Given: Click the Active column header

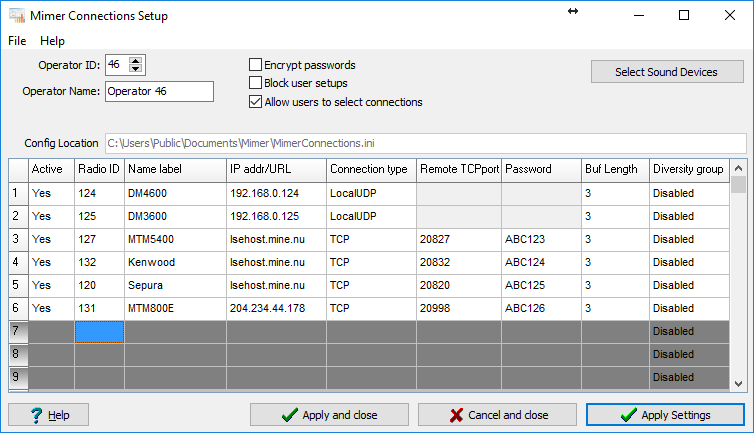Looking at the screenshot, I should (x=51, y=169).
